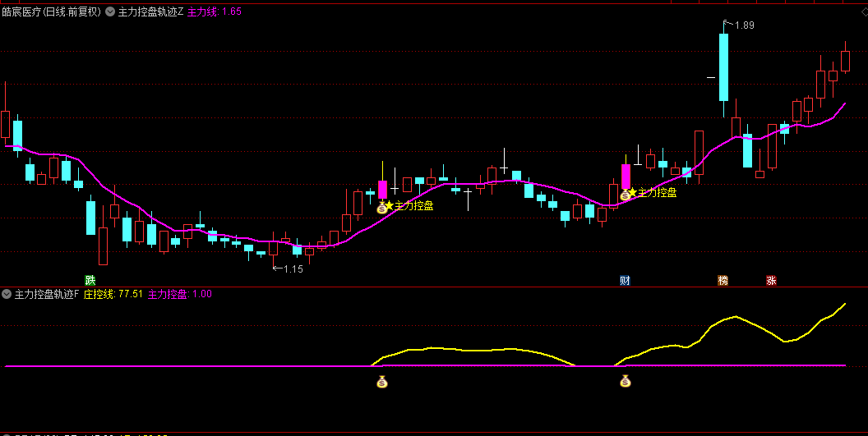Image resolution: width=868 pixels, height=436 pixels.
Task: Click the left money bag in the lower panel
Action: pos(382,381)
